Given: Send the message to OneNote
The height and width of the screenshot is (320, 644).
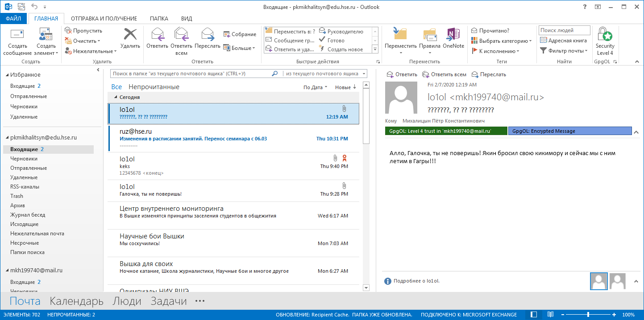Looking at the screenshot, I should click(453, 39).
